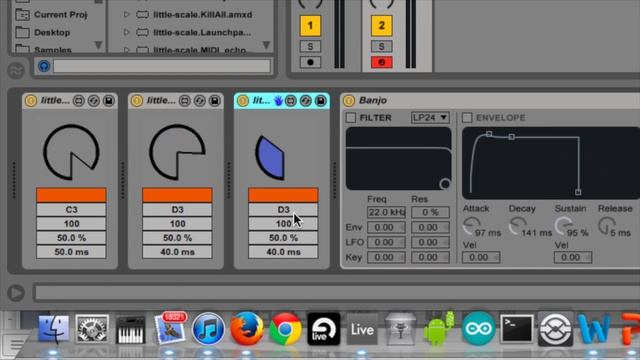640x360 pixels.
Task: Click save disk icon on first little-scale device
Action: coord(109,100)
